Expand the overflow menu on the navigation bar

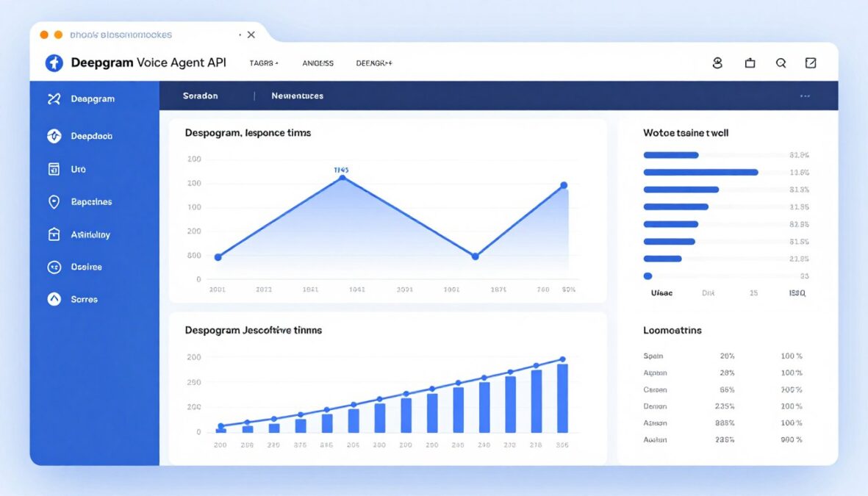(x=805, y=96)
